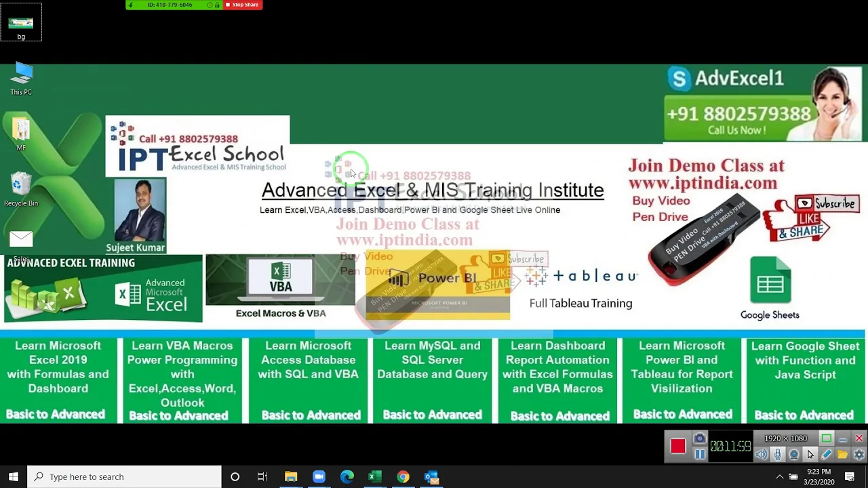Select the MF folder desktop icon
The height and width of the screenshot is (488, 868).
21,134
